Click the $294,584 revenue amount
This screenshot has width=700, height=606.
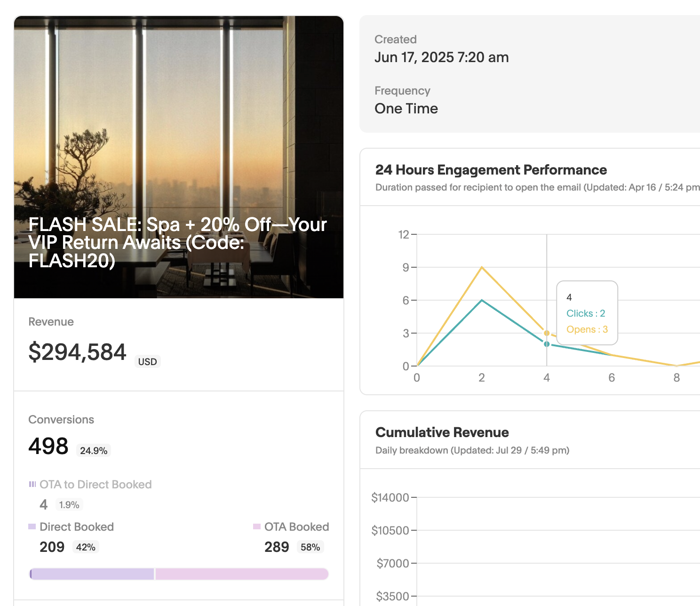(78, 352)
